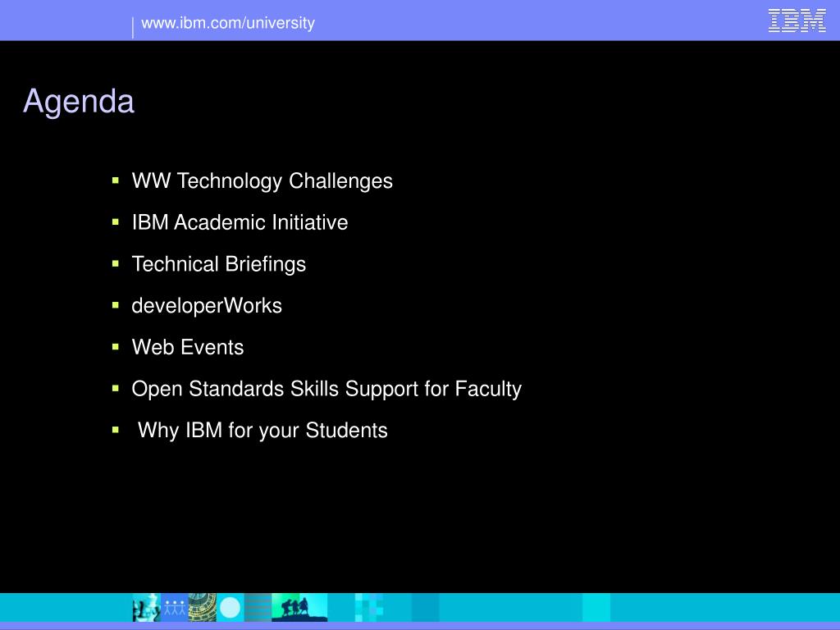
Task: Click 'developerWorks' agenda item
Action: click(207, 306)
